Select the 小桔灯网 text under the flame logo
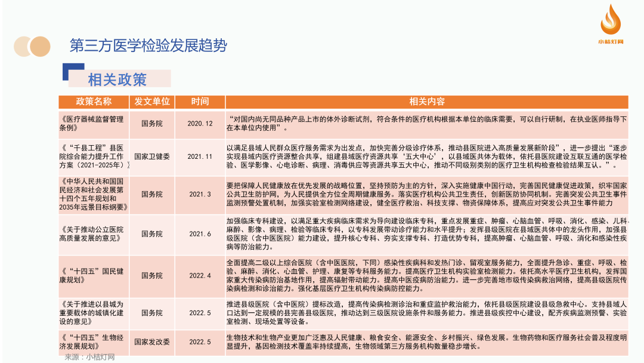 click(611, 42)
